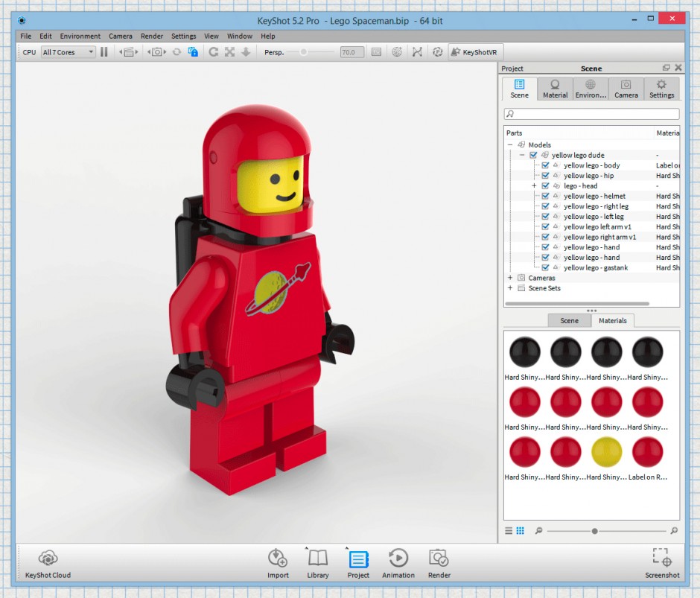Pause real-time rendering in the toolbar
Screen dimensions: 700x598
[x=104, y=52]
